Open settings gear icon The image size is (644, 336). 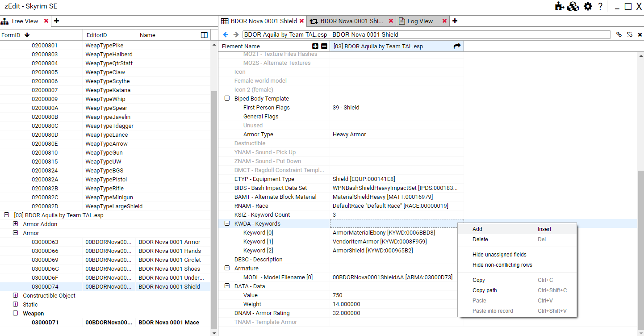[588, 6]
